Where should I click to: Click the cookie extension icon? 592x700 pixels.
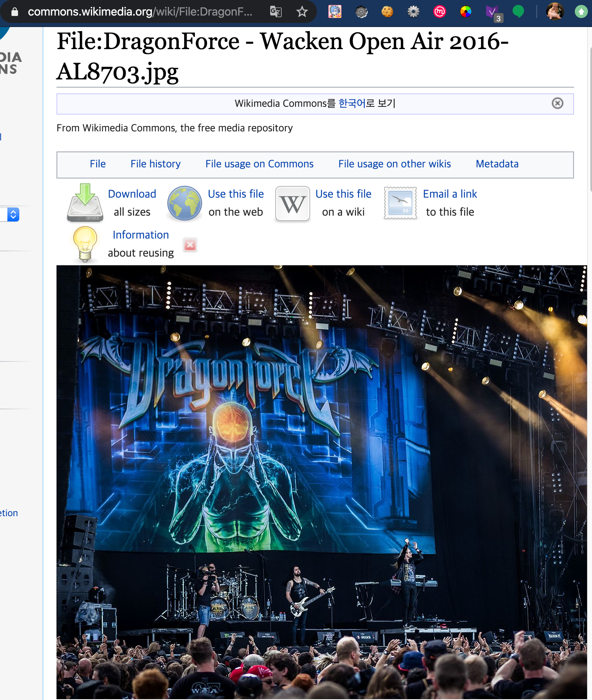(x=387, y=11)
